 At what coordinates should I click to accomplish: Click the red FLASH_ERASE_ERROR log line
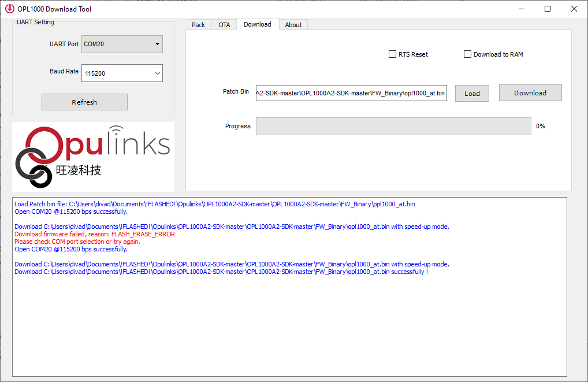(x=95, y=234)
